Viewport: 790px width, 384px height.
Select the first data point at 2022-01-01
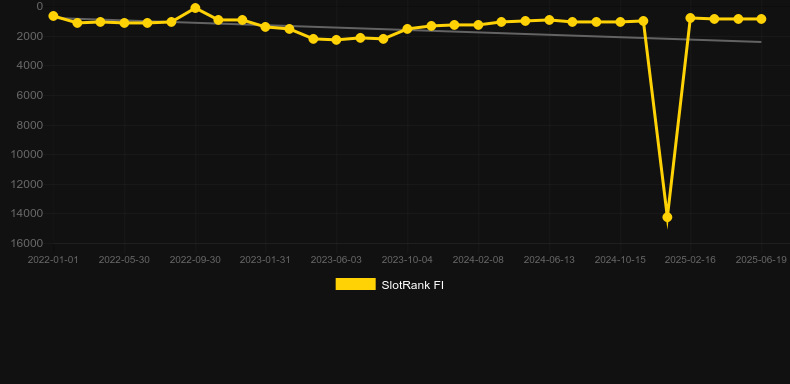53,16
